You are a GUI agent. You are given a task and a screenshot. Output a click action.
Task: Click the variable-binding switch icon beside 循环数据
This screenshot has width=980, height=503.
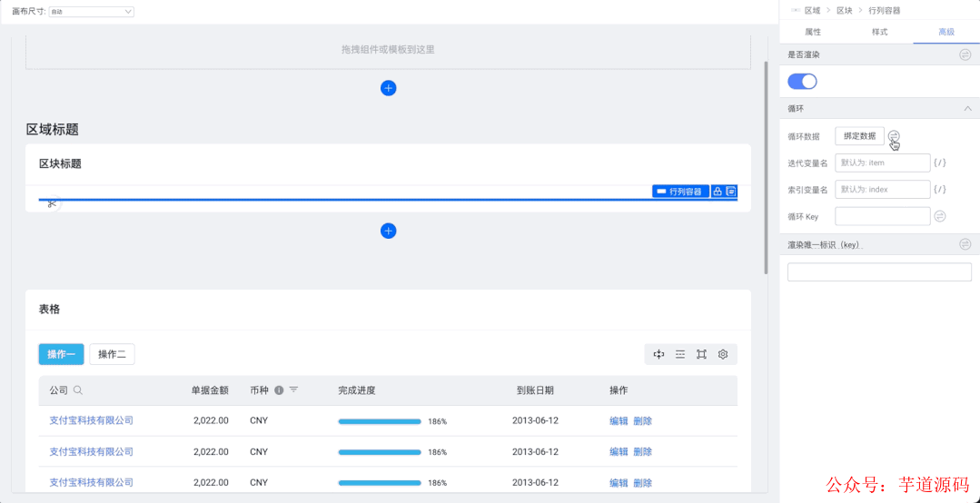coord(894,135)
